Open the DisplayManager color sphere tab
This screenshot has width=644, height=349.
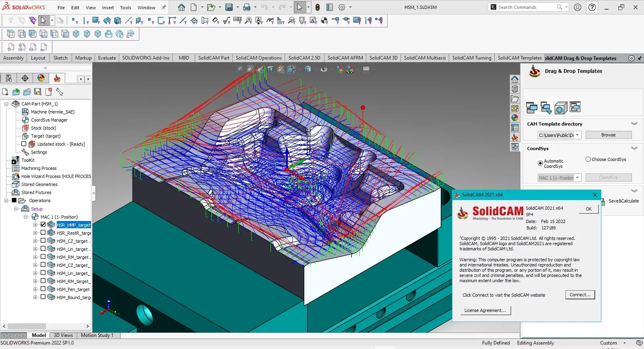(41, 78)
